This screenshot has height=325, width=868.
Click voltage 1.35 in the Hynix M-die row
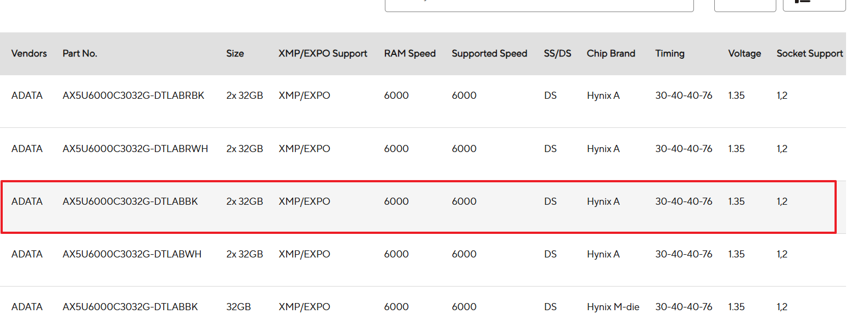click(736, 307)
